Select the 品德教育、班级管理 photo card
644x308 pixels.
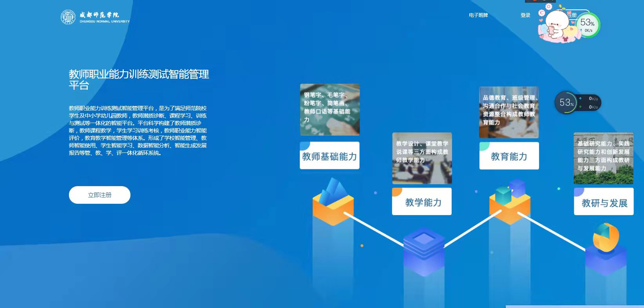click(x=509, y=112)
